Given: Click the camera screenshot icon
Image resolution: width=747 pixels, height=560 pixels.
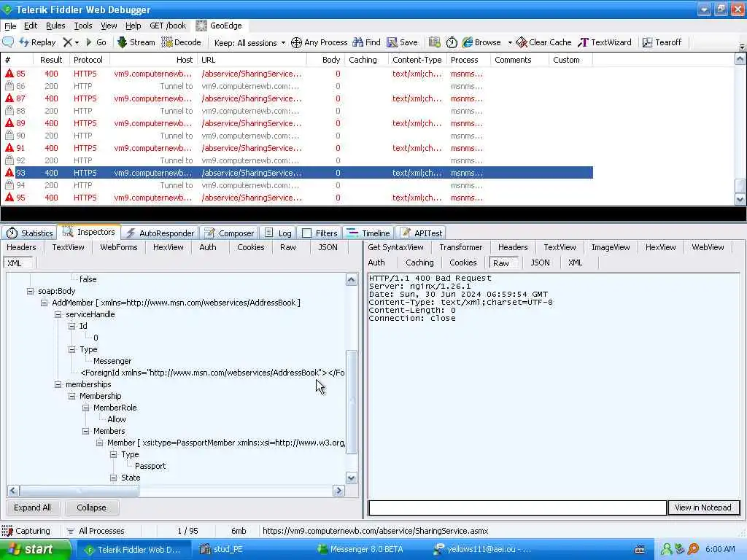Looking at the screenshot, I should (435, 42).
